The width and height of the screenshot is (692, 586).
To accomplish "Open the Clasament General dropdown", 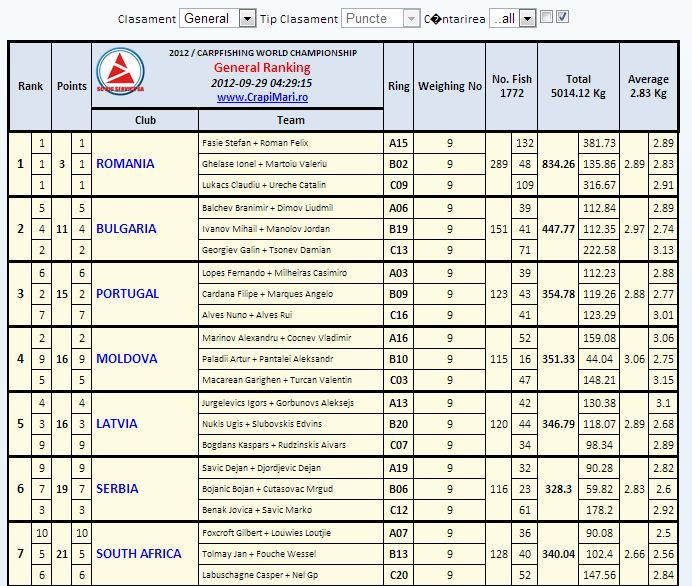I will [218, 19].
